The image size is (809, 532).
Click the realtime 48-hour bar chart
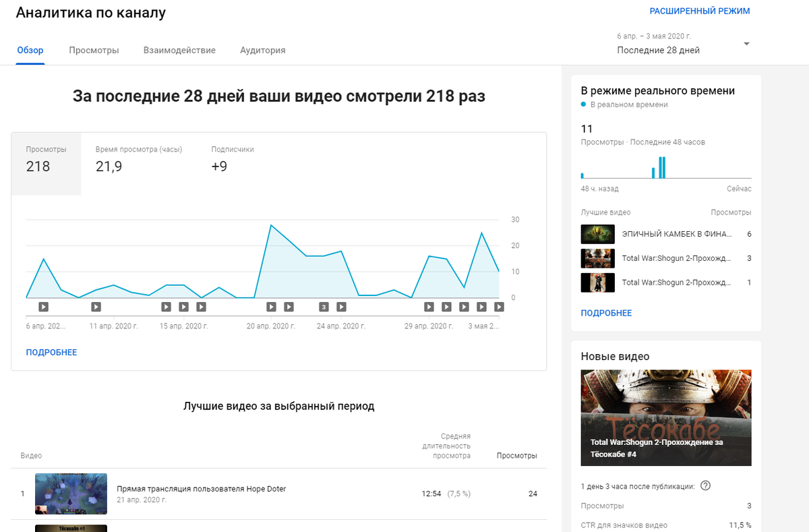click(666, 166)
